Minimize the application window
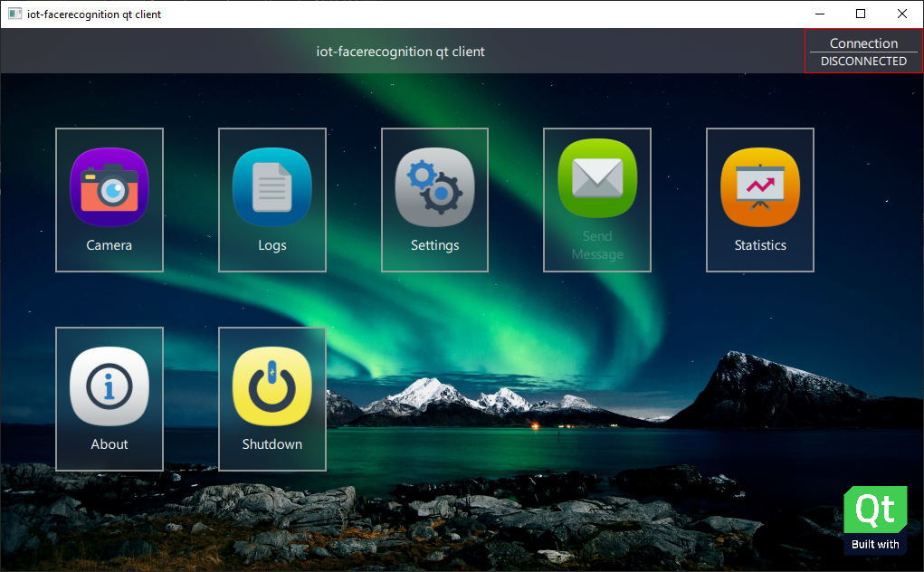Image resolution: width=924 pixels, height=572 pixels. [819, 14]
